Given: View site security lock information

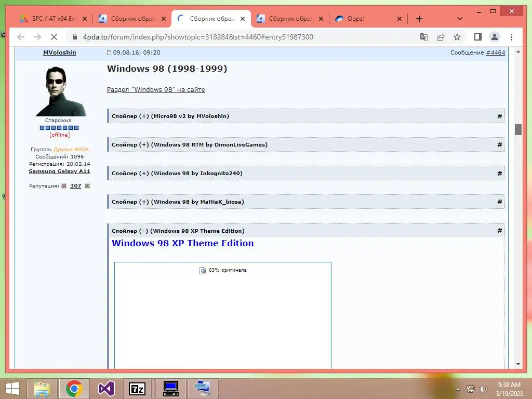Looking at the screenshot, I should 75,37.
